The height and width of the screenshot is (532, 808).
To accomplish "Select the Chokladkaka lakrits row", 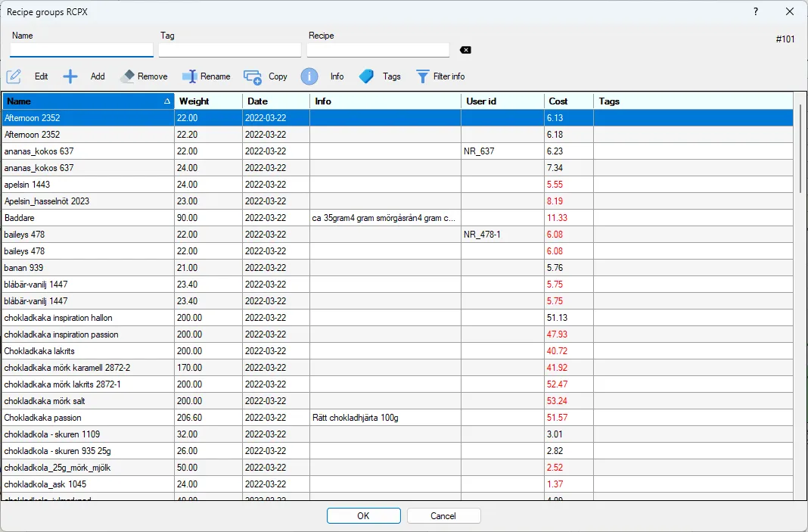I will tap(397, 350).
